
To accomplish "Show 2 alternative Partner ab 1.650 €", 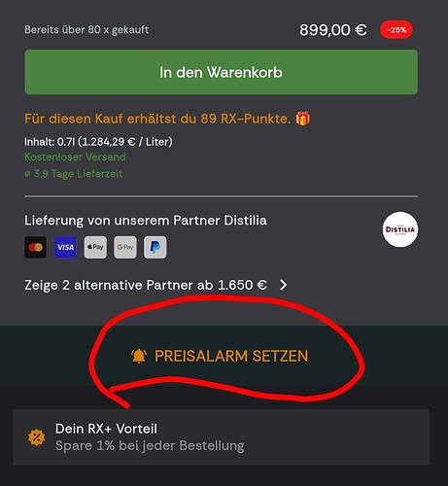I will pyautogui.click(x=146, y=285).
